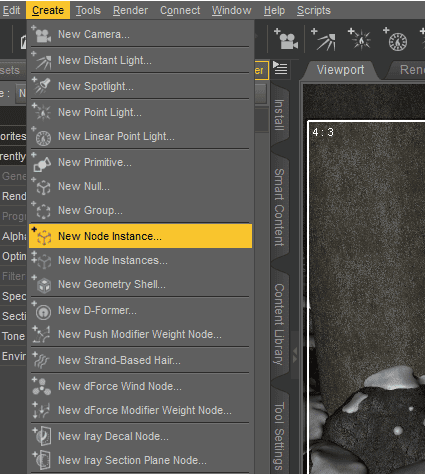Choose New Strand-Based Hair... entry

click(140, 360)
